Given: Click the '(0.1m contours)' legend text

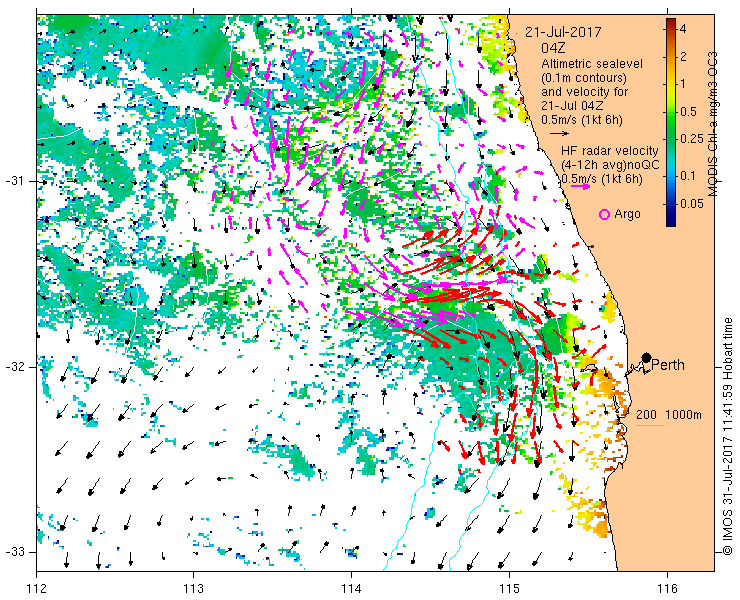Looking at the screenshot, I should pyautogui.click(x=584, y=77).
